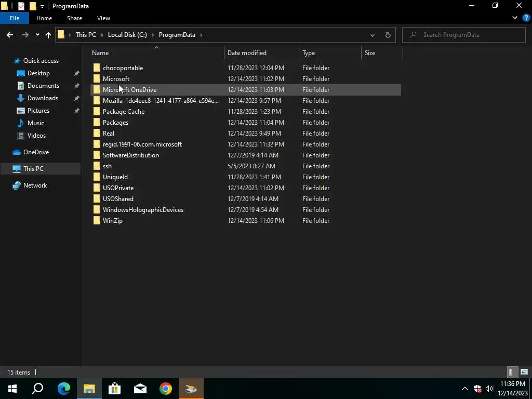
Task: Select the WinZip folder icon
Action: click(97, 220)
